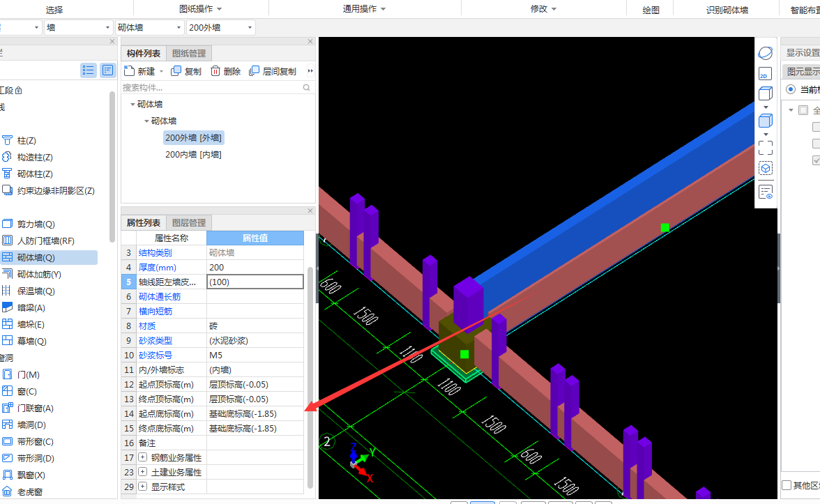The image size is (820, 504).
Task: Expand 钢筋业务属性 property group
Action: pos(142,457)
